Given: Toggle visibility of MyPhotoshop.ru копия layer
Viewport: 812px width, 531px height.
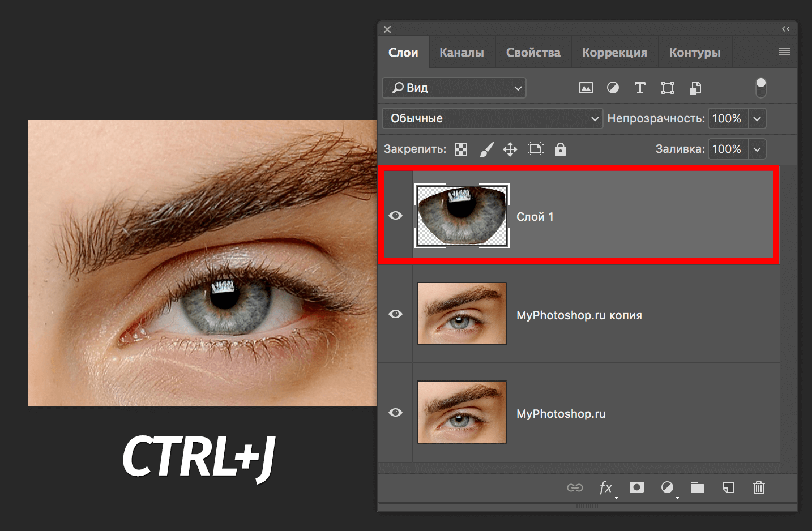Looking at the screenshot, I should (396, 314).
